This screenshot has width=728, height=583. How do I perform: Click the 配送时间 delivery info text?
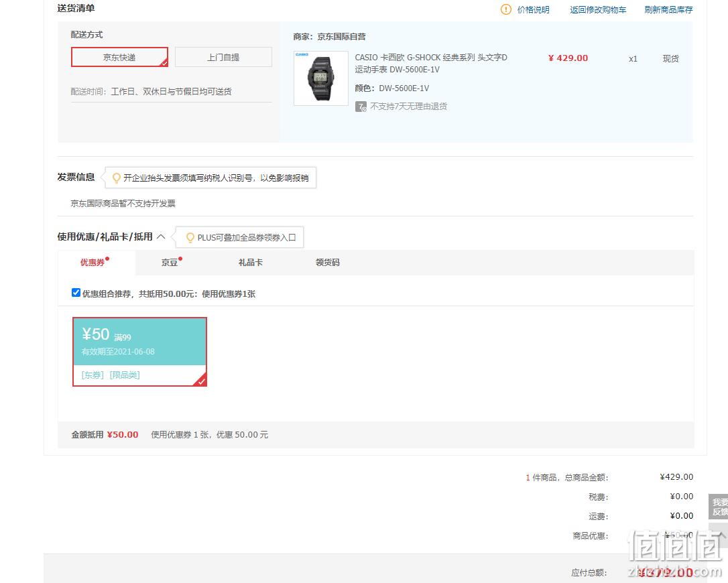click(x=151, y=91)
